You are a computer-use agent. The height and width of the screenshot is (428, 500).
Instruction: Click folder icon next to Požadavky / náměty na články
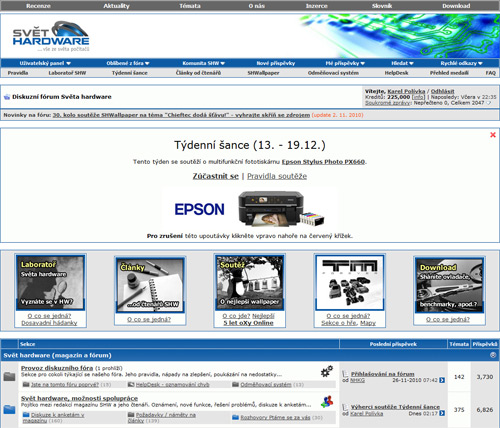(131, 415)
